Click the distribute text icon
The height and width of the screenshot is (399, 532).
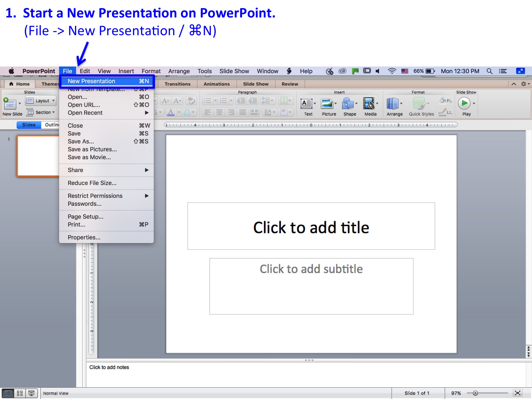pos(254,112)
